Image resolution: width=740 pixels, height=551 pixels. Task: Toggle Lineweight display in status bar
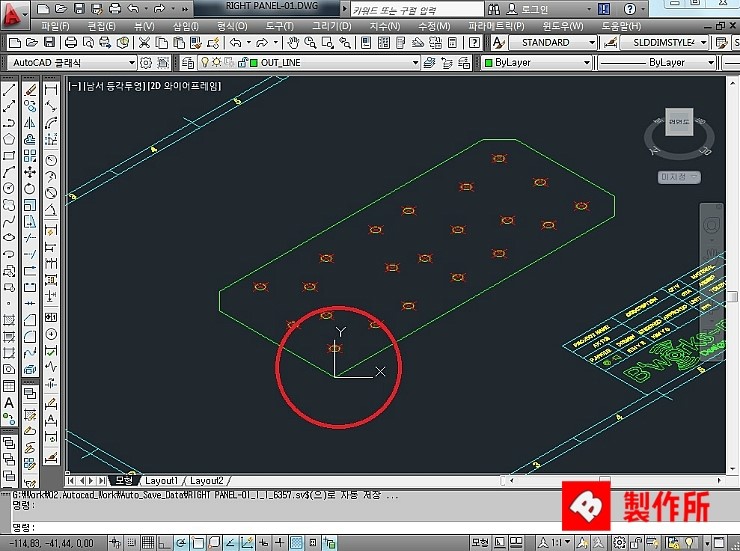[279, 543]
